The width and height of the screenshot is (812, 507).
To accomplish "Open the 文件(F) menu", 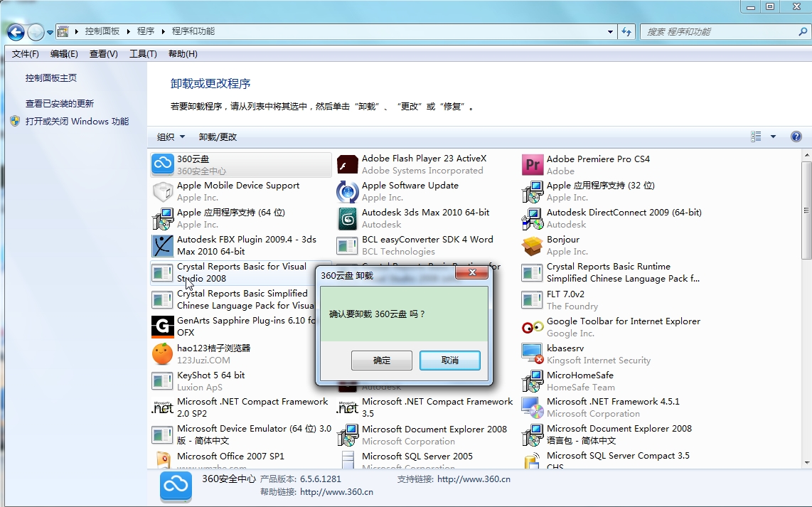I will point(26,54).
